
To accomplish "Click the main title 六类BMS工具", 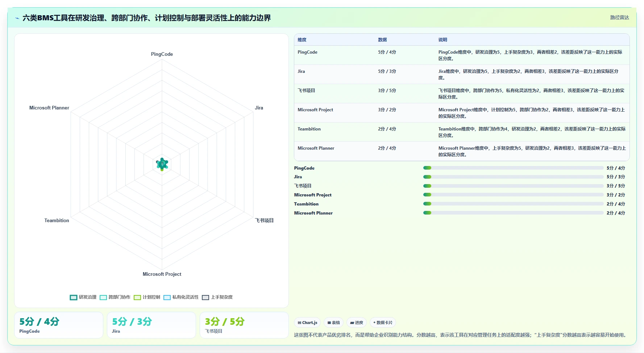I will coord(146,18).
